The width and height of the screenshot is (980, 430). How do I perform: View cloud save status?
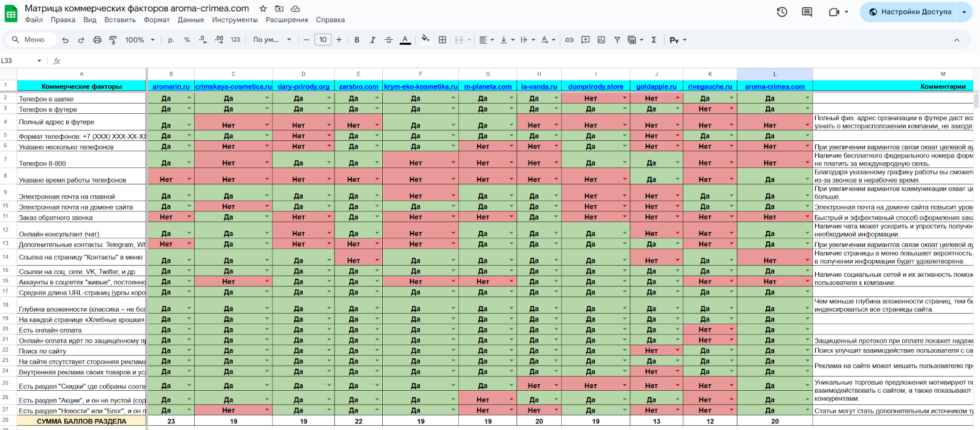(x=295, y=9)
